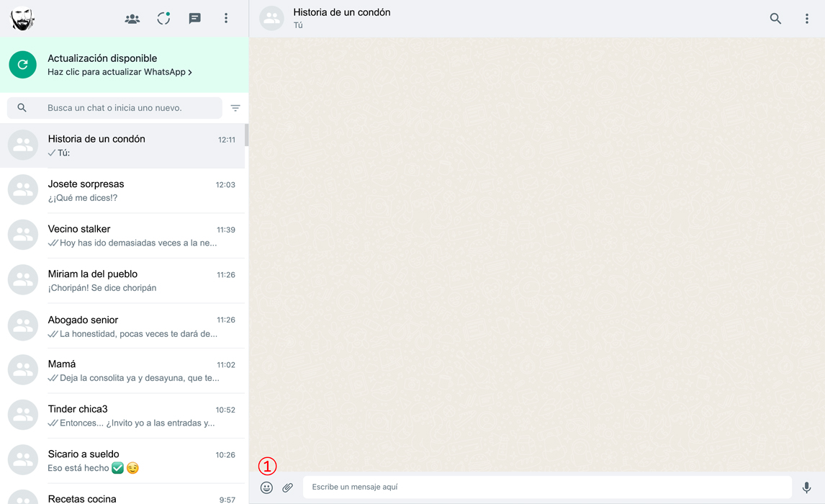Record a voice message with microphone

(x=806, y=487)
